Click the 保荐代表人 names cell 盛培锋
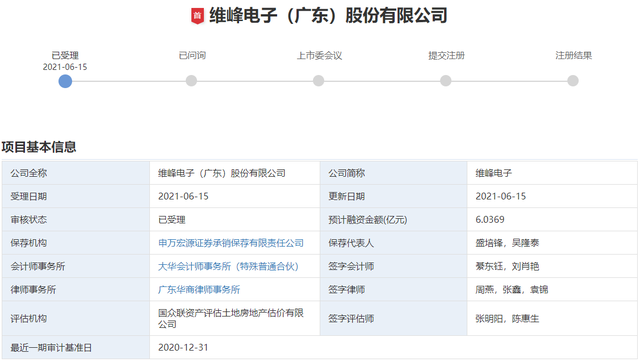This screenshot has height=362, width=640. coord(552,243)
